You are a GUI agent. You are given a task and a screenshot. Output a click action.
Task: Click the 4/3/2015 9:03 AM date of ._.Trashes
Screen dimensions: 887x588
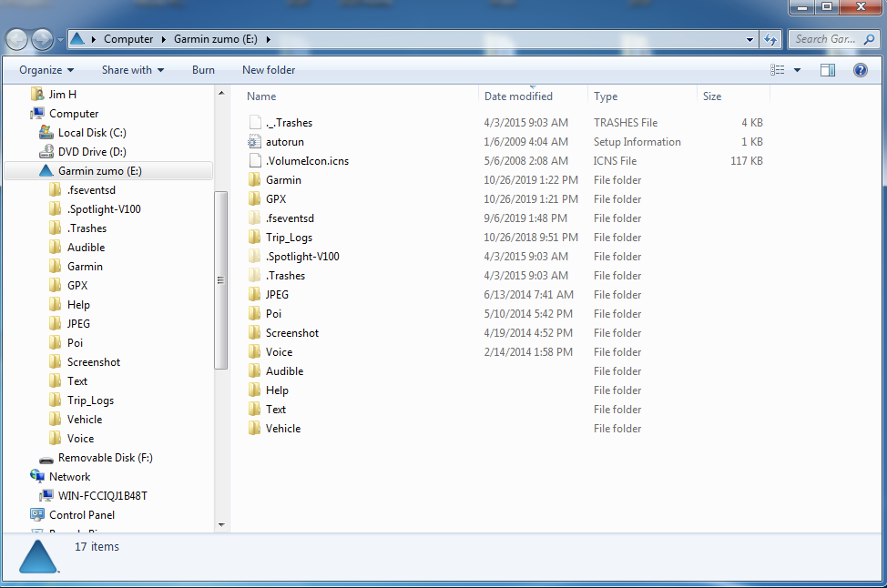(525, 123)
